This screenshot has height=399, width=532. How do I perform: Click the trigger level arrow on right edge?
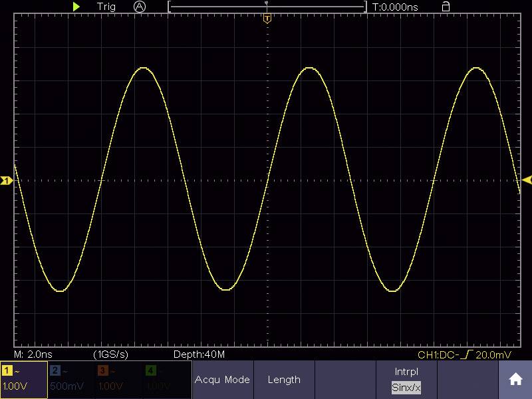[526, 178]
